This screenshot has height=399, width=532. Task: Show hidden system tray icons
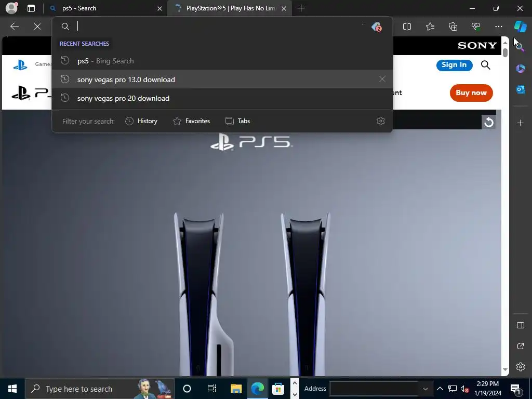440,389
